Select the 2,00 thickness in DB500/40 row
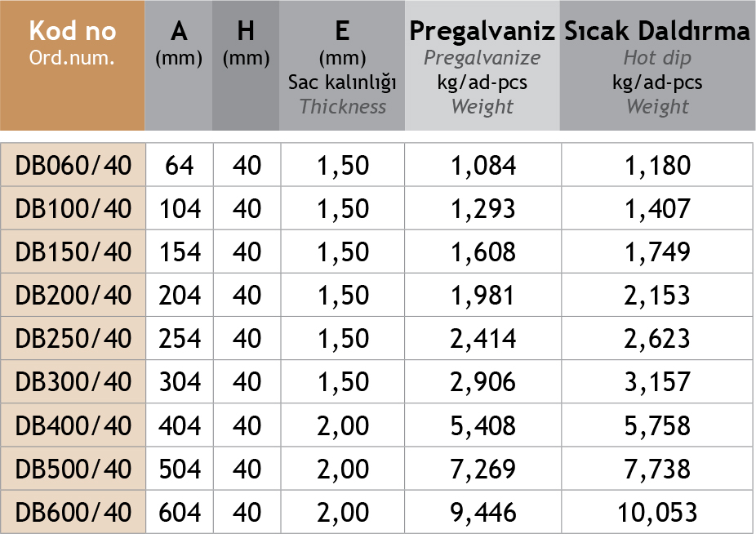The image size is (756, 534). pyautogui.click(x=342, y=469)
